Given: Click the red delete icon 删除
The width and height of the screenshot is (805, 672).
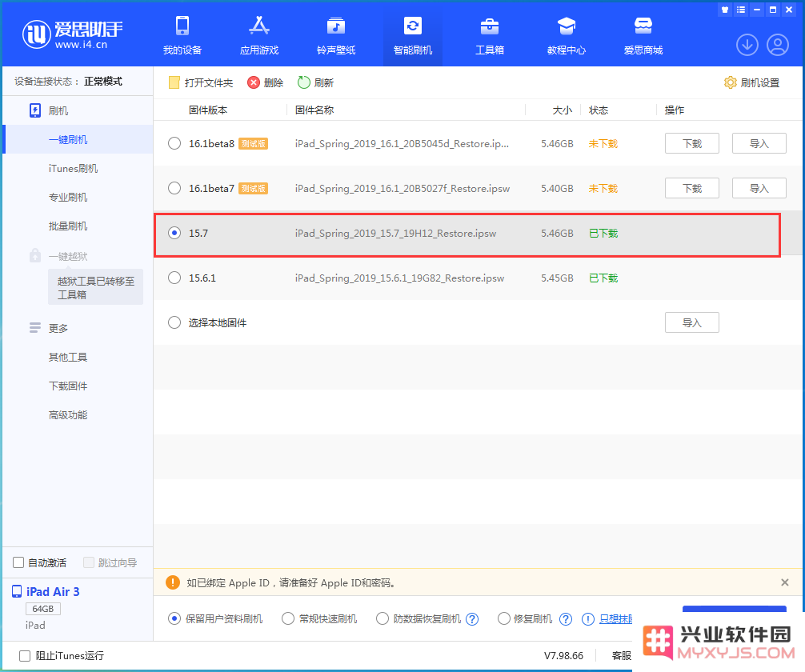Looking at the screenshot, I should click(253, 82).
